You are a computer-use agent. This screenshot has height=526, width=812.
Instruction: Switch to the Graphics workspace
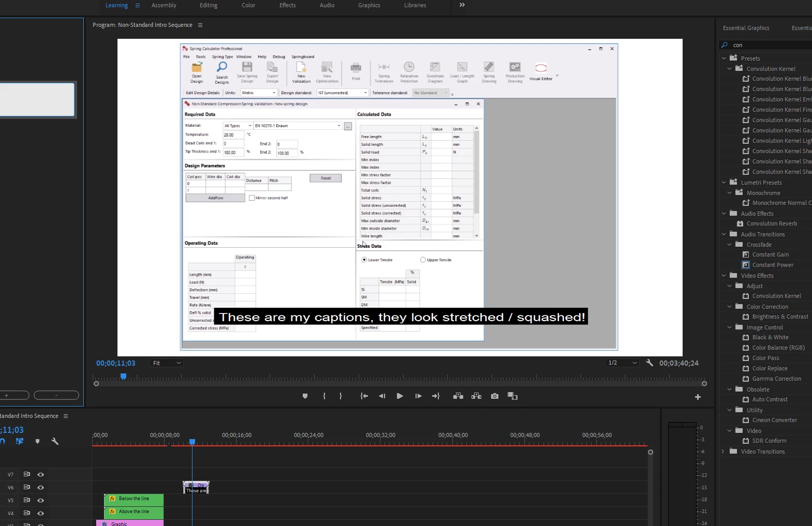(369, 5)
